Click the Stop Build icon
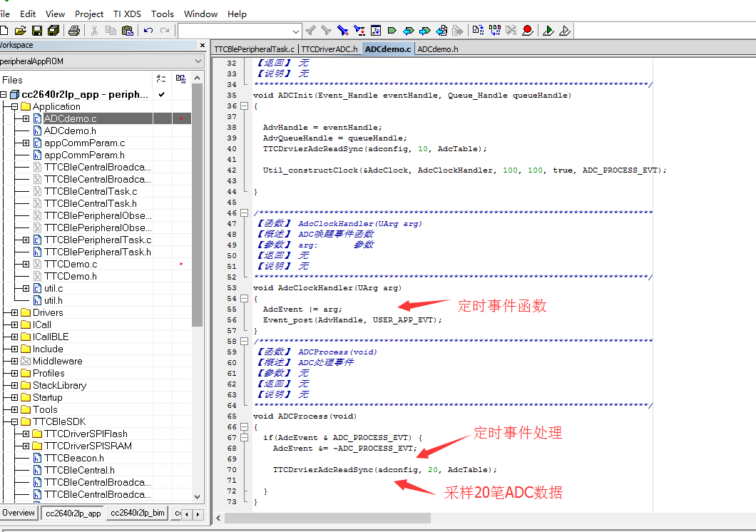Viewport: 756px width, 532px height. click(511, 31)
